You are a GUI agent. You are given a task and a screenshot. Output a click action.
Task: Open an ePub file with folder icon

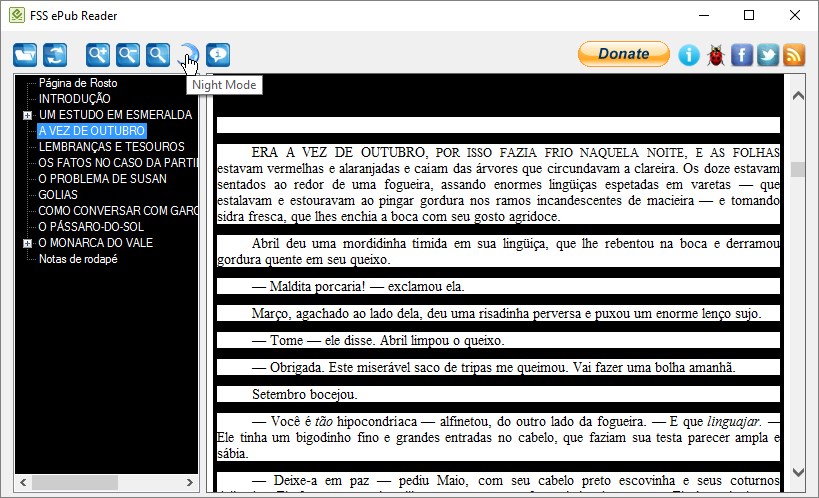coord(25,55)
